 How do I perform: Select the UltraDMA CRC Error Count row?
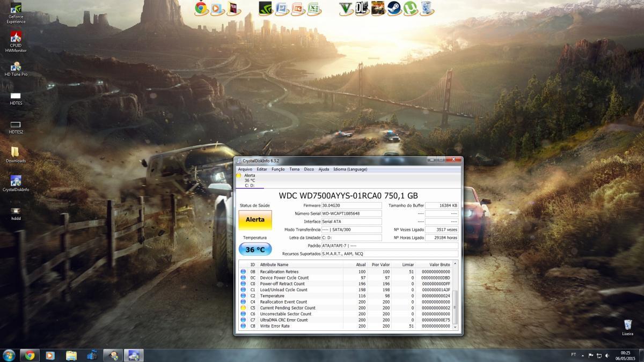[346, 320]
